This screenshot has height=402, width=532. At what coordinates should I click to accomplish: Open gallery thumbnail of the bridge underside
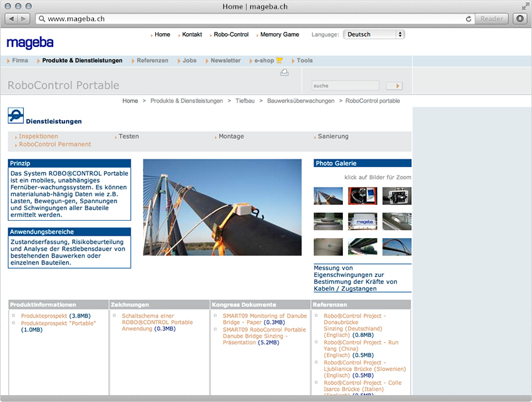[x=362, y=247]
